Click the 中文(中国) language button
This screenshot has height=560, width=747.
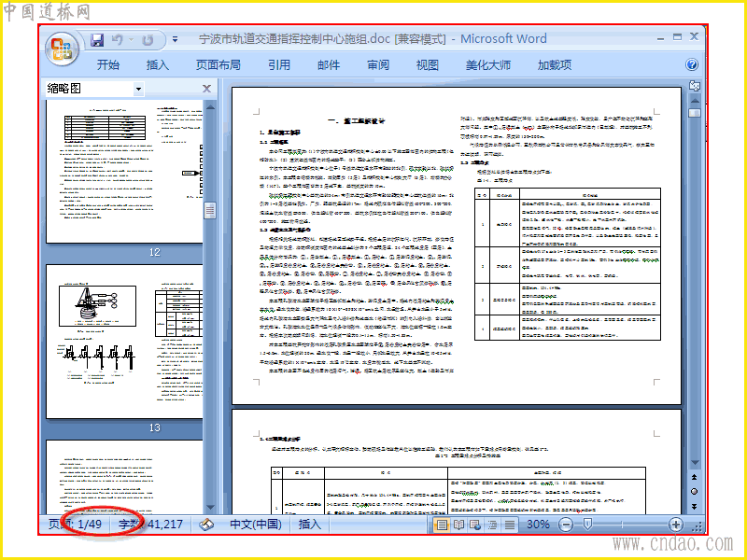point(256,525)
